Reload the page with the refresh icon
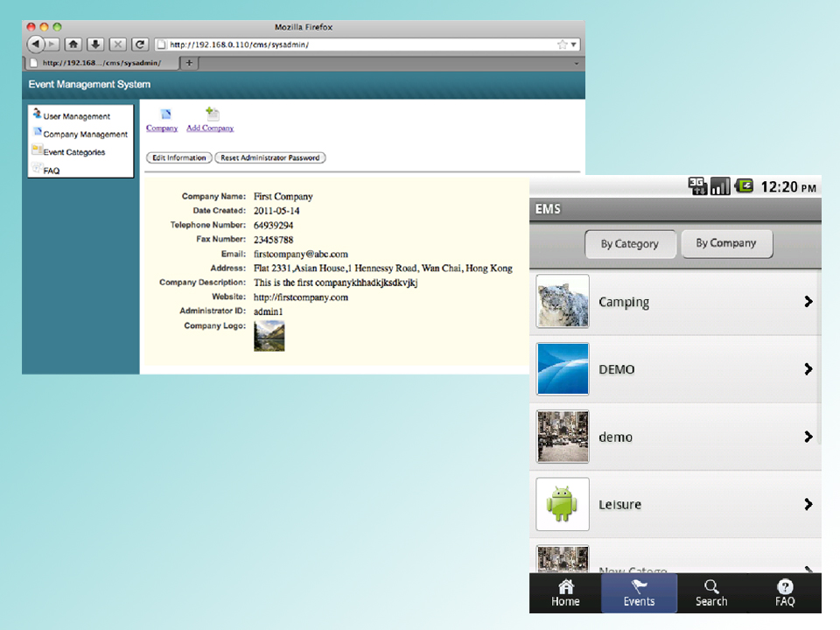The width and height of the screenshot is (840, 630). 139,44
